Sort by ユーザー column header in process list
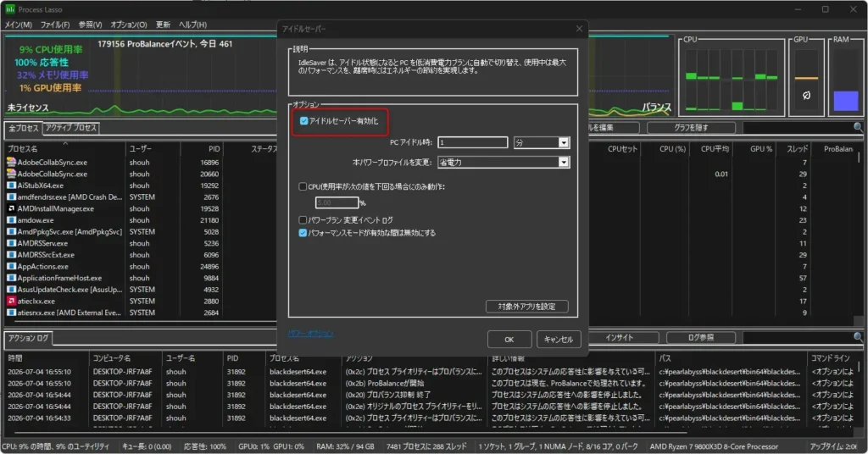Screen dimensions: 868x454 (x=153, y=149)
